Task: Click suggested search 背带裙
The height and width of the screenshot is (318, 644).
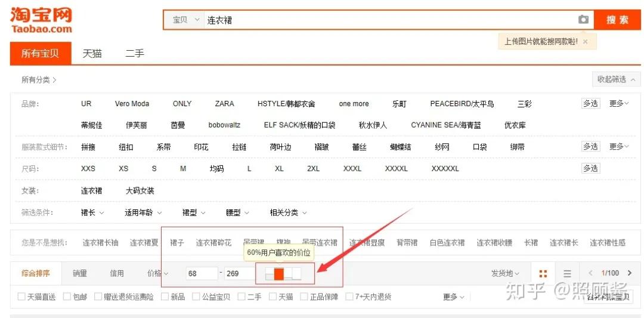Action: pos(407,243)
